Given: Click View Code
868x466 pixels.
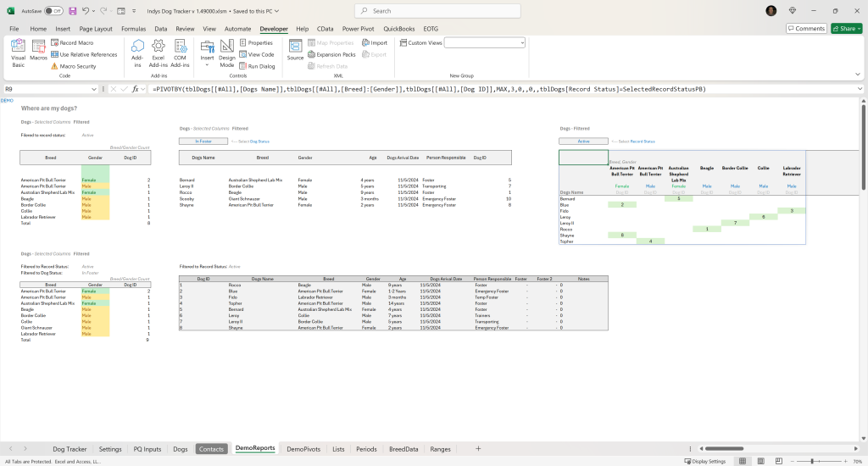Looking at the screenshot, I should click(x=257, y=54).
